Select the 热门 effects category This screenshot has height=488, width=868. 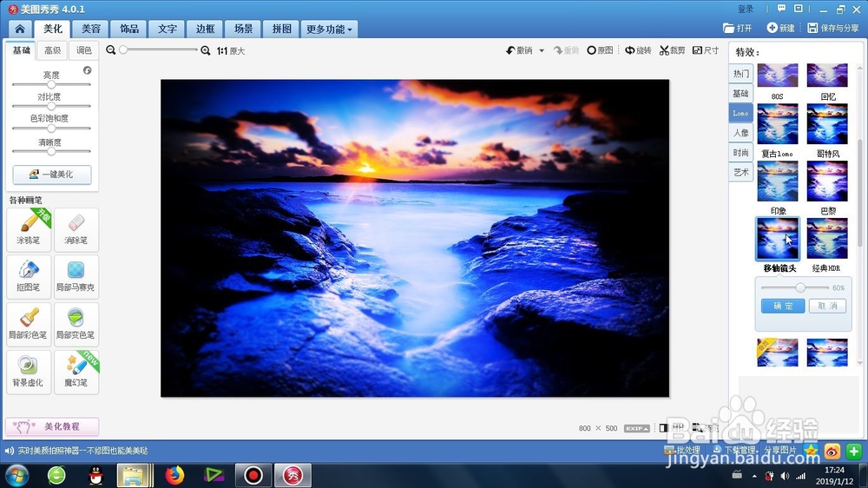click(740, 73)
